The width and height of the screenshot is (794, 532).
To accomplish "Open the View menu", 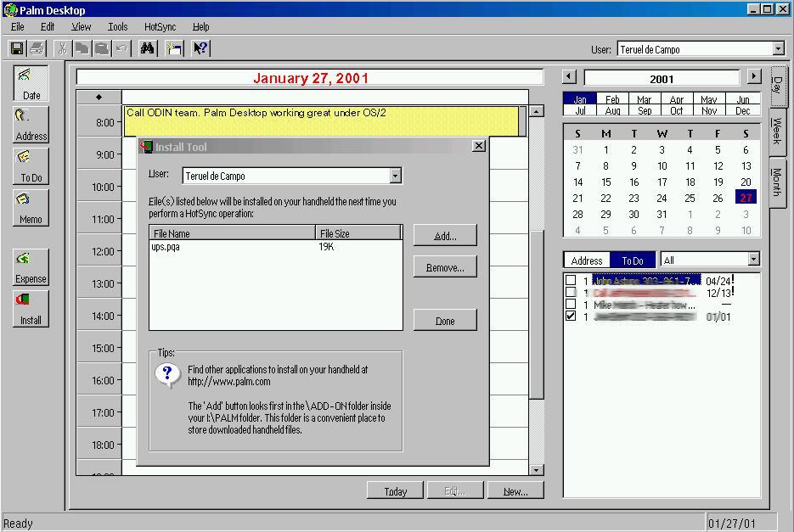I will tap(81, 27).
